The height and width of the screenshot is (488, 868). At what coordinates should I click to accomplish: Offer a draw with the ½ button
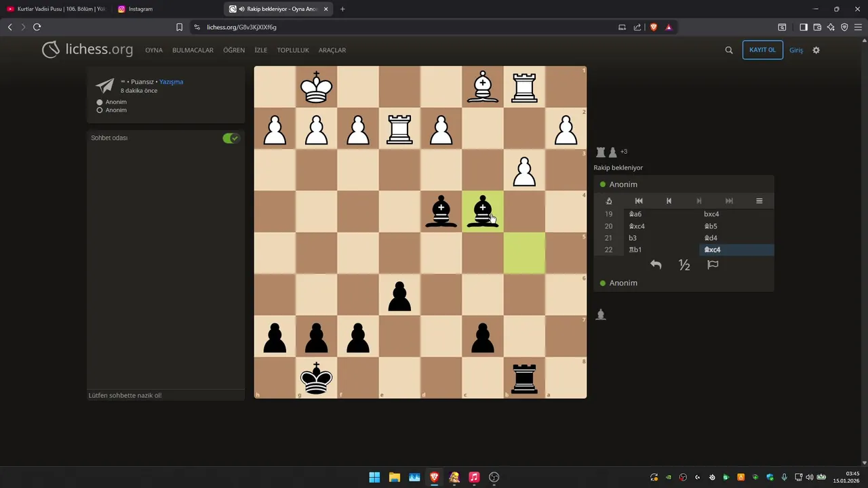click(684, 265)
